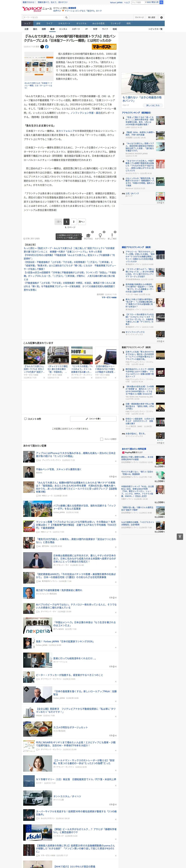Image resolution: width=186 pixels, height=868 pixels.
Task: Click the ヘルプ link at top
Action: tap(127, 2)
